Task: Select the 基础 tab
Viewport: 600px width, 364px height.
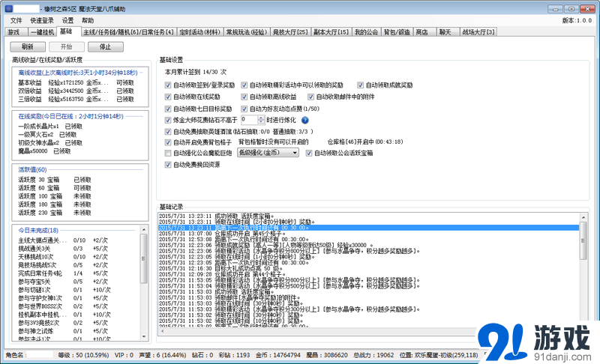Action: (68, 31)
